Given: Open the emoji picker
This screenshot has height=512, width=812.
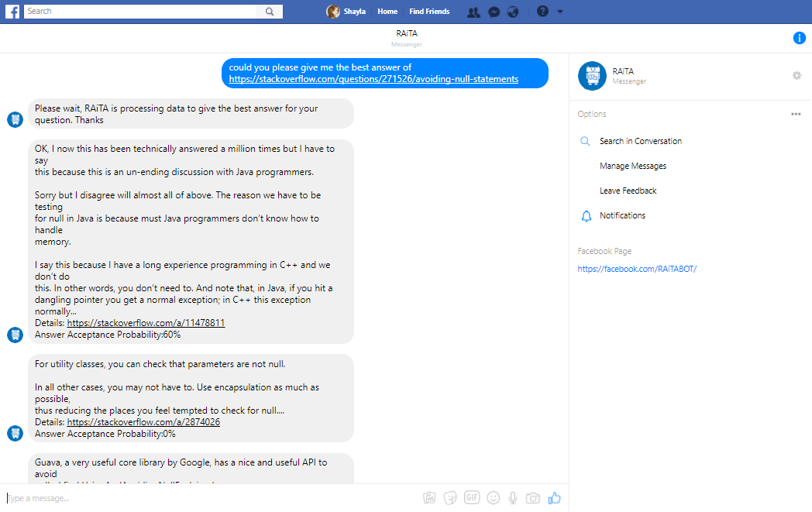Looking at the screenshot, I should (494, 498).
